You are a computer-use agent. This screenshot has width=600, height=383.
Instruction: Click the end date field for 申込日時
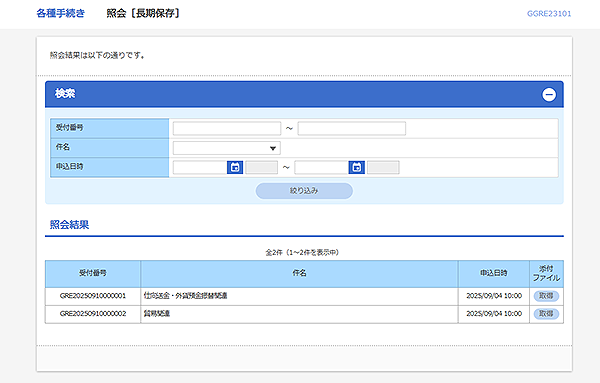click(321, 167)
